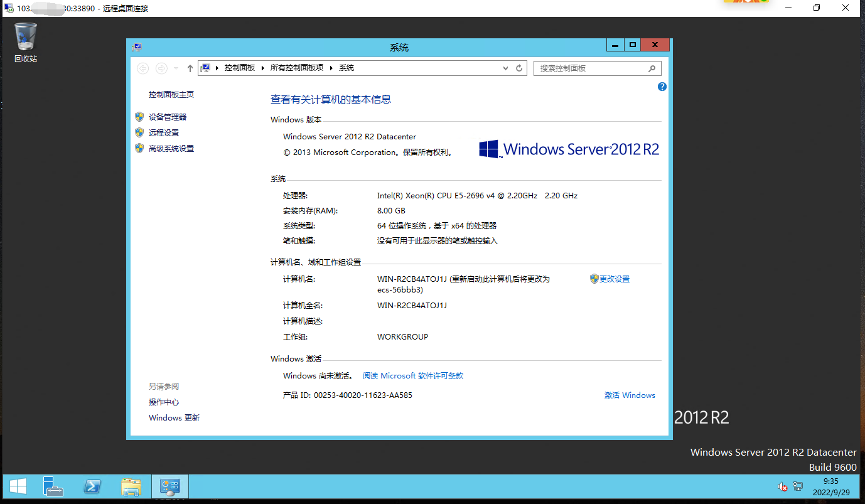Image resolution: width=865 pixels, height=504 pixels.
Task: Expand the arrow after 控制面板 breadcrumb
Action: coord(263,68)
